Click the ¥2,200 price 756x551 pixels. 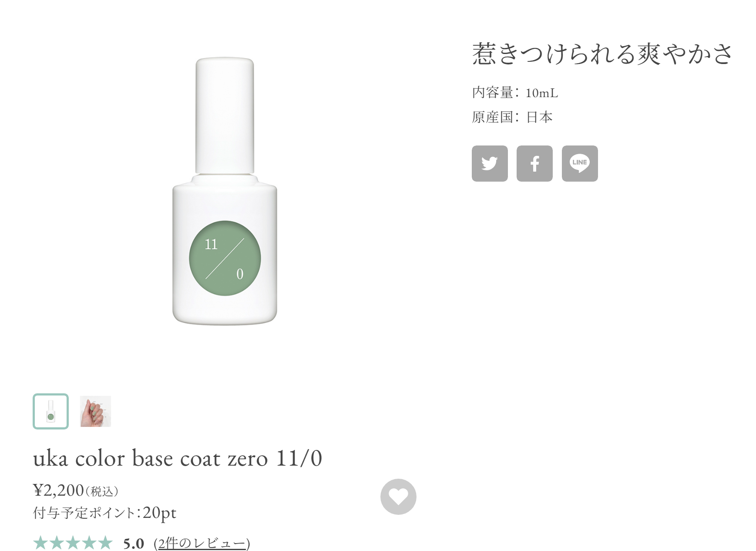[58, 490]
